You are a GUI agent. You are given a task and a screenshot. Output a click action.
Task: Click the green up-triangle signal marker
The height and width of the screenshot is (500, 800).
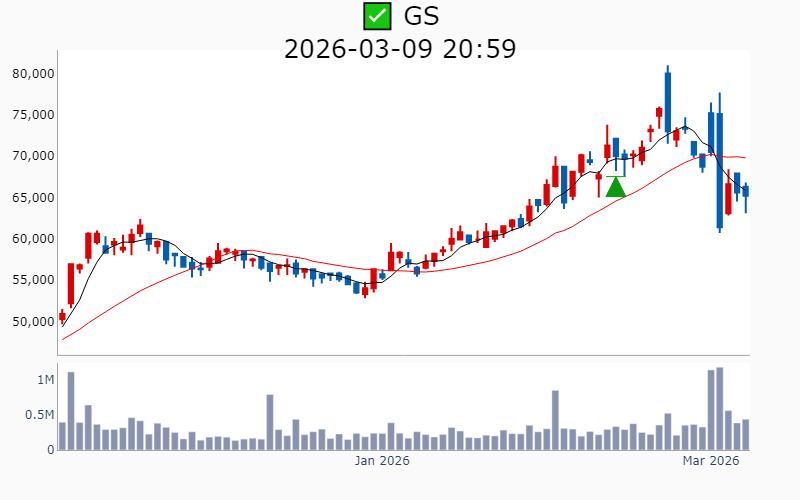pyautogui.click(x=616, y=187)
